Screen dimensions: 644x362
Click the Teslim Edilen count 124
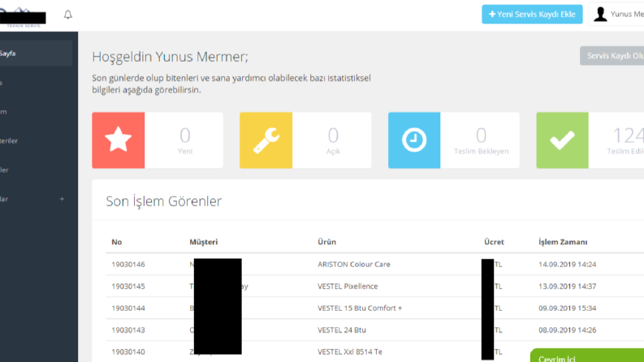[x=629, y=136]
